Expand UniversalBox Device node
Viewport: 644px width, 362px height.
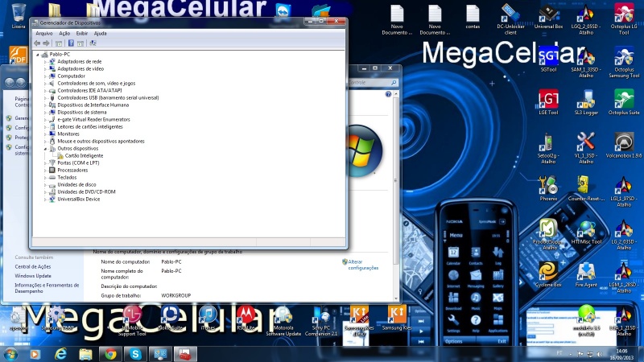[x=45, y=199]
